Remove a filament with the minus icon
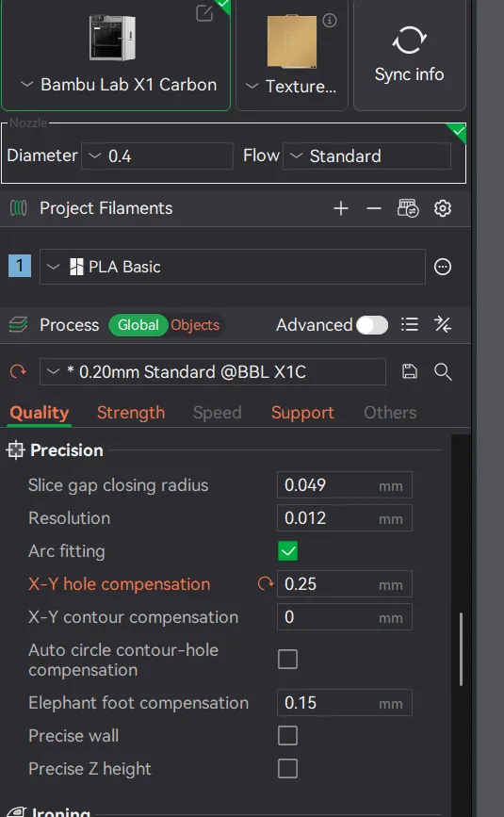Screen dimensions: 504x817 374,208
